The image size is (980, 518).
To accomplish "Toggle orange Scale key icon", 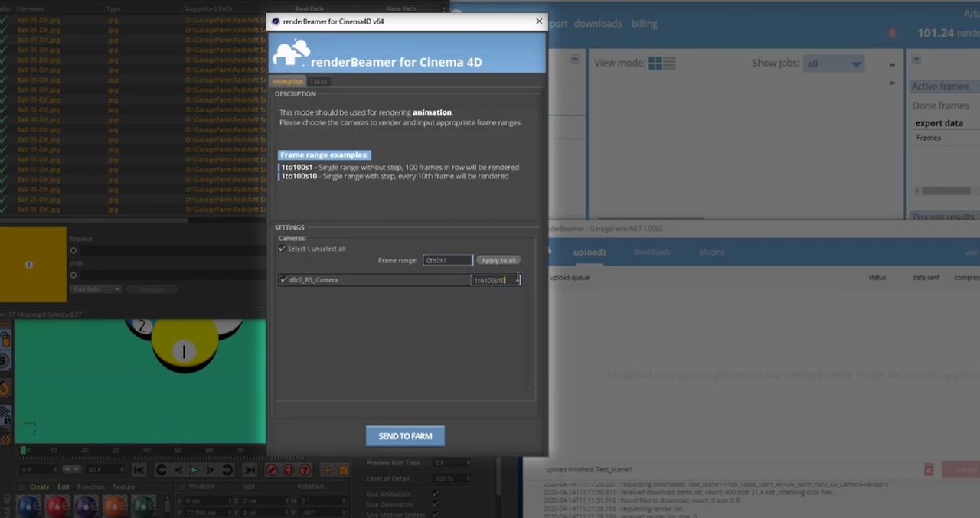I will tap(343, 470).
